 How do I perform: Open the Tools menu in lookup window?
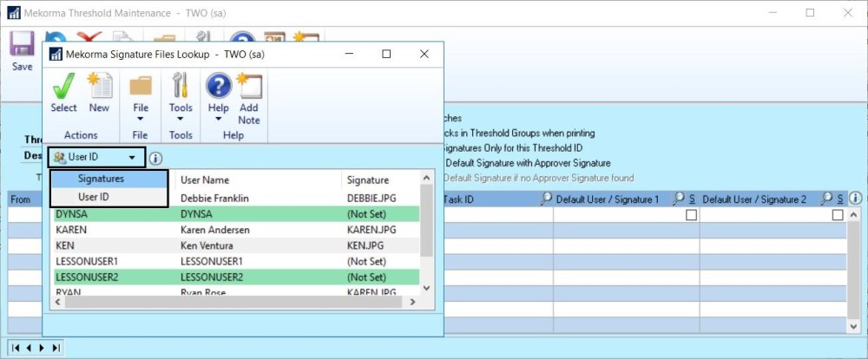click(x=181, y=97)
